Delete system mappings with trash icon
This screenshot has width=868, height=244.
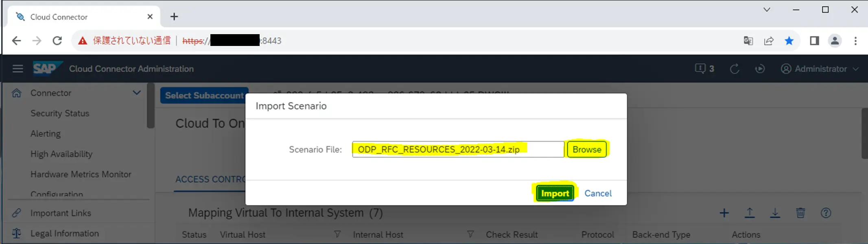pyautogui.click(x=800, y=213)
